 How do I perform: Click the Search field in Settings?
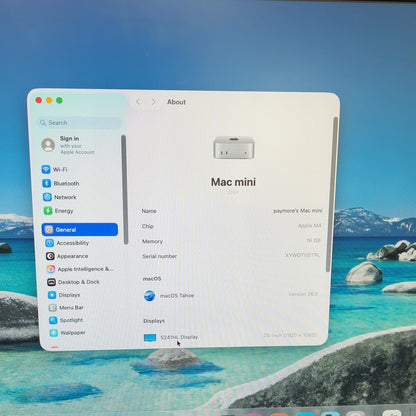click(79, 123)
